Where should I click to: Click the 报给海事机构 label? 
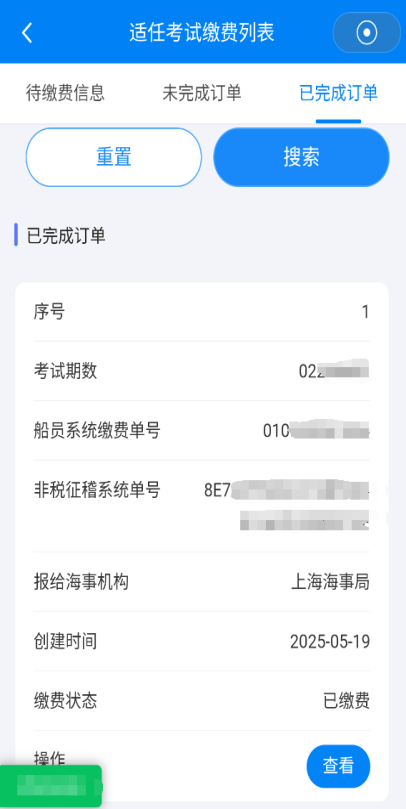coord(81,582)
